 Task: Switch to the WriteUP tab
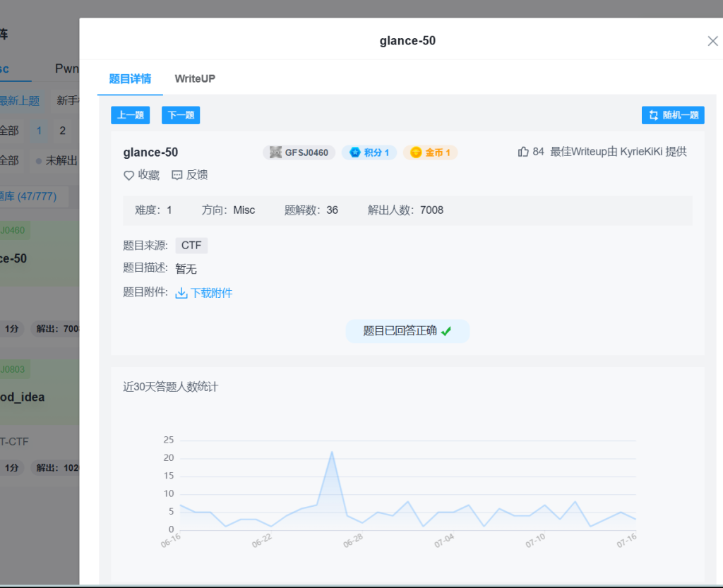(x=195, y=78)
